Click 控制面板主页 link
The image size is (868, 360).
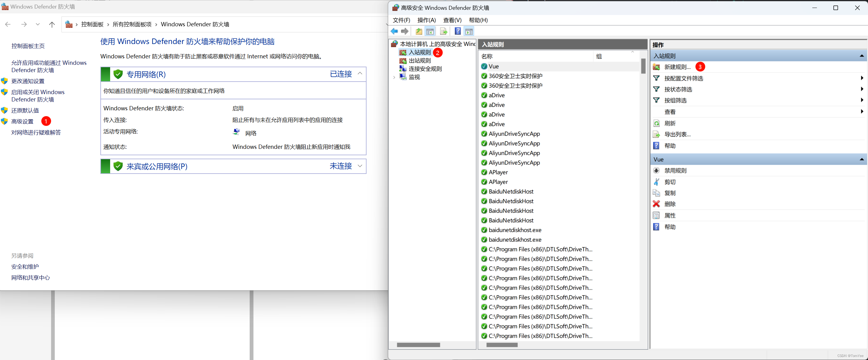tap(28, 46)
